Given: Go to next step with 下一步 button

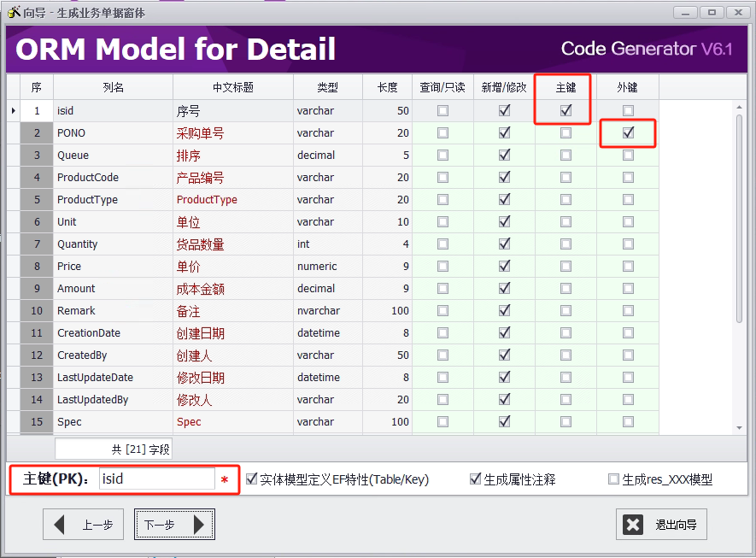Looking at the screenshot, I should click(x=174, y=524).
